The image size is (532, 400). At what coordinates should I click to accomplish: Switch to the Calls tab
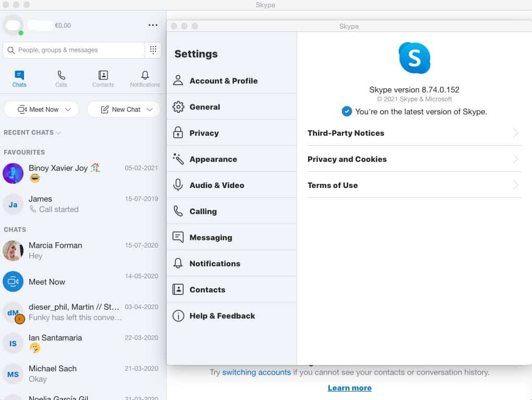point(61,79)
